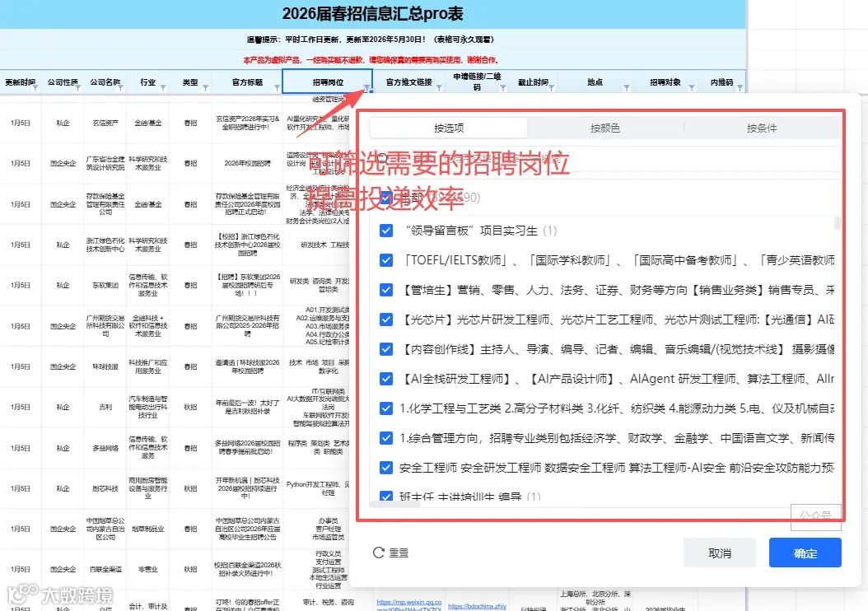Click the 取消 cancel button
This screenshot has height=611, width=868.
[x=719, y=553]
